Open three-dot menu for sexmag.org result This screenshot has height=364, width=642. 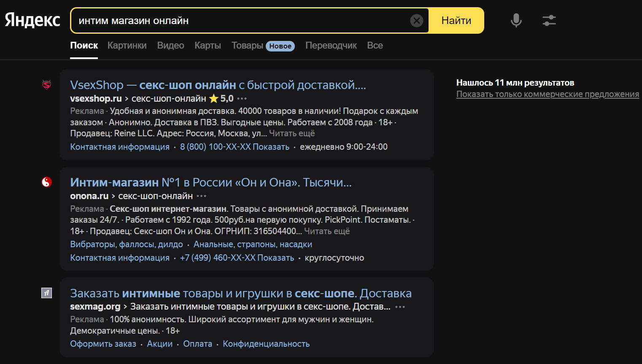(400, 307)
